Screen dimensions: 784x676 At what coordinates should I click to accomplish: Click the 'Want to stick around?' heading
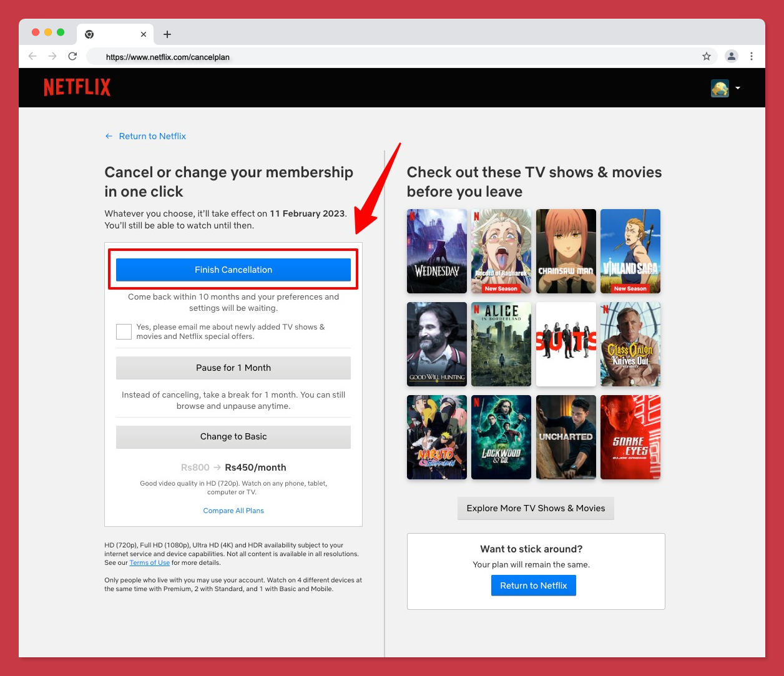point(531,549)
